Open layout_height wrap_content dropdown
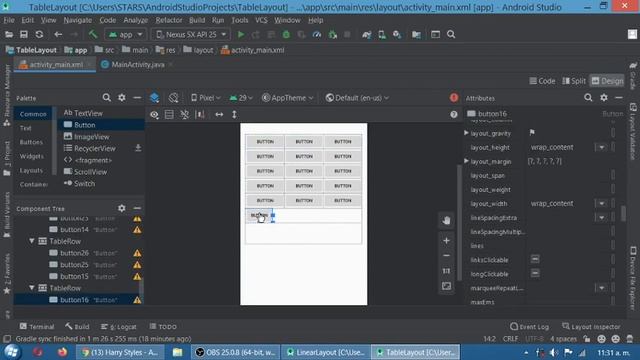Image resolution: width=640 pixels, height=360 pixels. (x=602, y=147)
